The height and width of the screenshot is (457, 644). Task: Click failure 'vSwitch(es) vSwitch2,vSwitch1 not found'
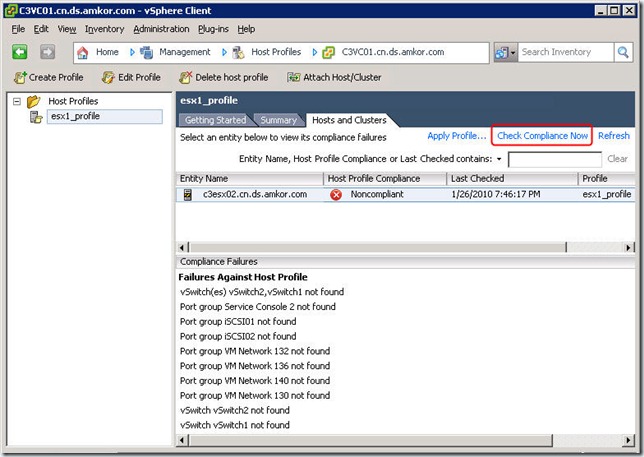262,292
